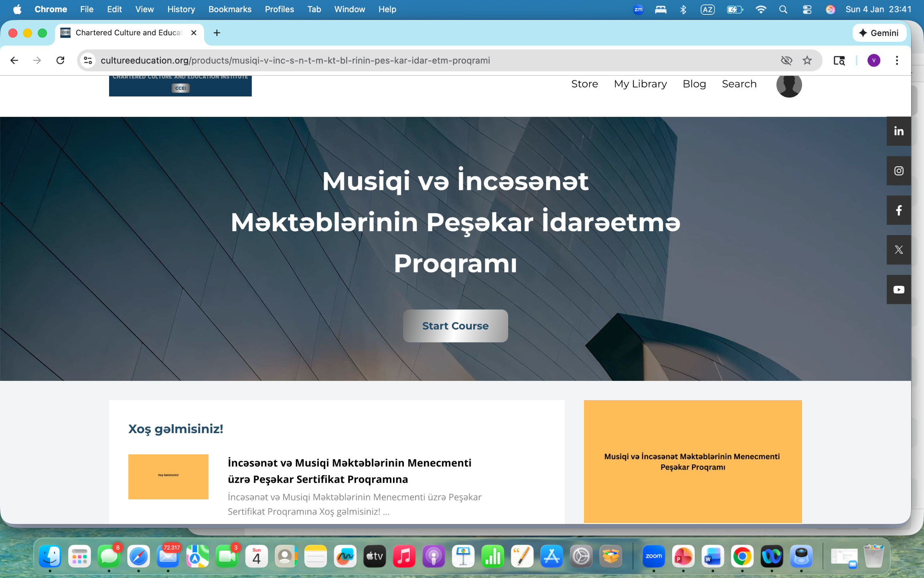The width and height of the screenshot is (924, 578).
Task: Click the Facebook sidebar icon
Action: [x=898, y=210]
